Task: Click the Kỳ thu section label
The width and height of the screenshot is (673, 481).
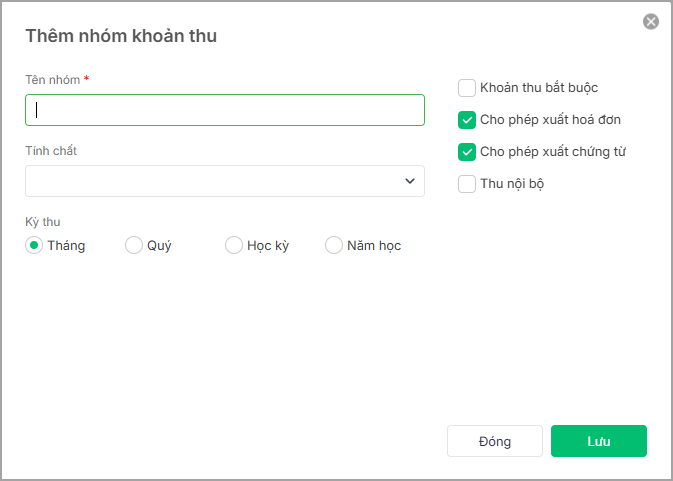Action: point(43,222)
